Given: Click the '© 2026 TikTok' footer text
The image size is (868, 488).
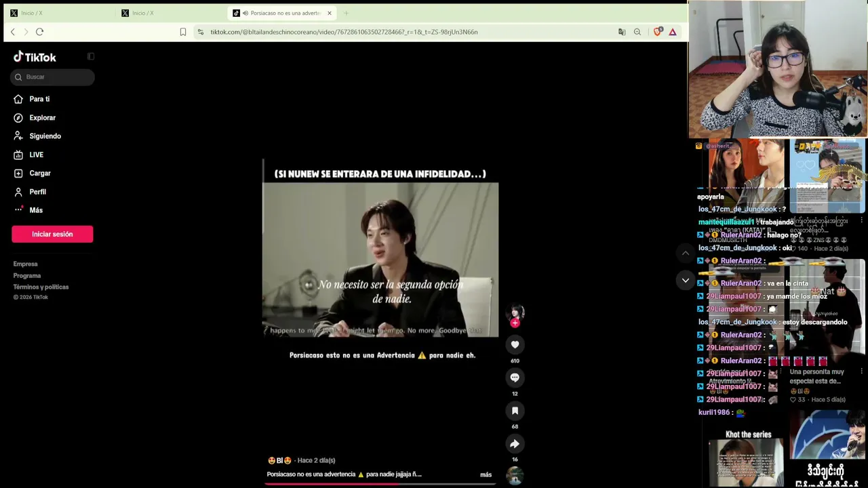Looking at the screenshot, I should [x=31, y=298].
